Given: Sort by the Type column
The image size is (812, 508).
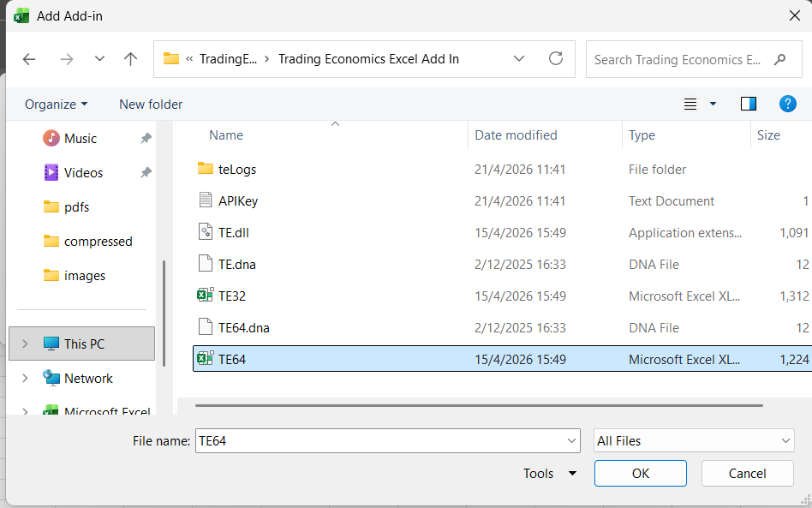Looking at the screenshot, I should click(642, 135).
